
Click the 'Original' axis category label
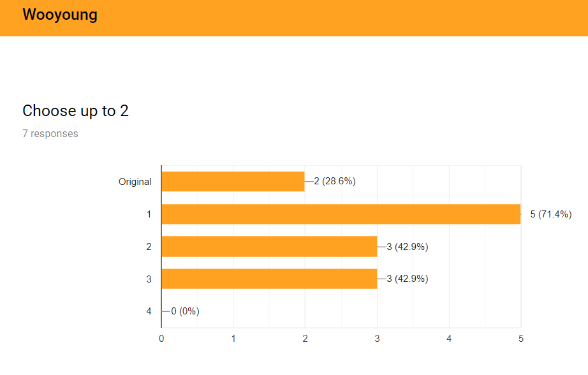[x=135, y=182]
